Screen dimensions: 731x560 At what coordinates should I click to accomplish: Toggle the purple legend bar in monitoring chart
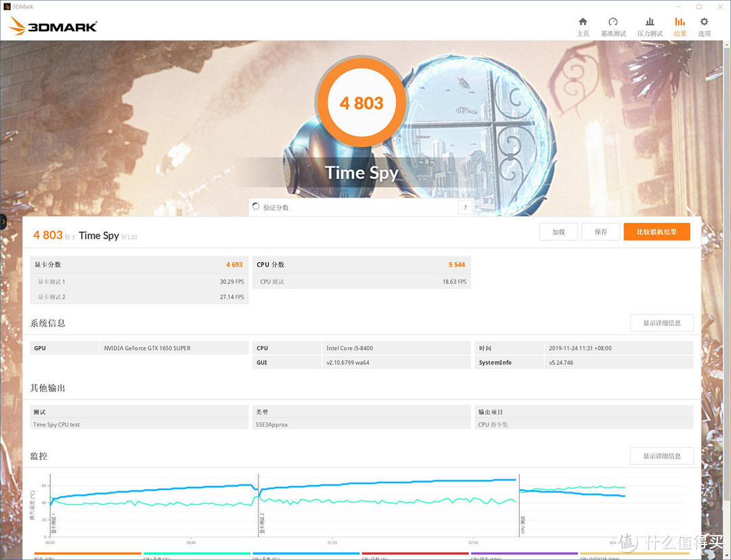524,553
